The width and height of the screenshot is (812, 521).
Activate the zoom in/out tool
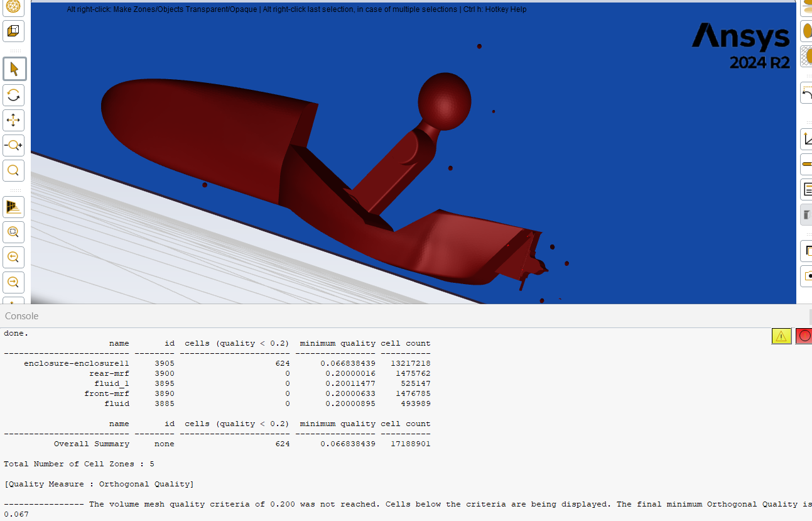(14, 145)
